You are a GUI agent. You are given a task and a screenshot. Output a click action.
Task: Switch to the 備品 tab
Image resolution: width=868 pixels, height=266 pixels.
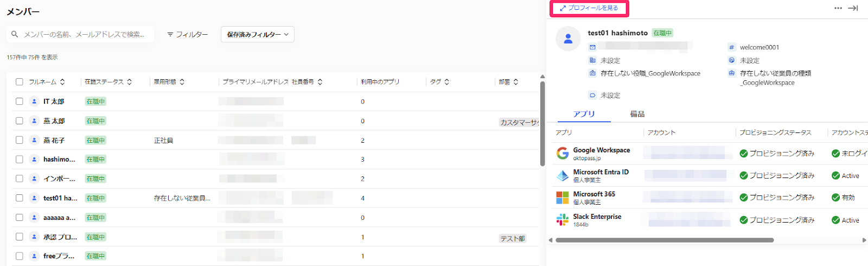click(637, 114)
